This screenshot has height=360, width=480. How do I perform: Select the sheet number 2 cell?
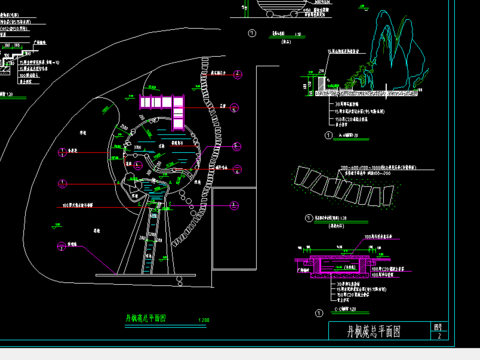click(439, 336)
